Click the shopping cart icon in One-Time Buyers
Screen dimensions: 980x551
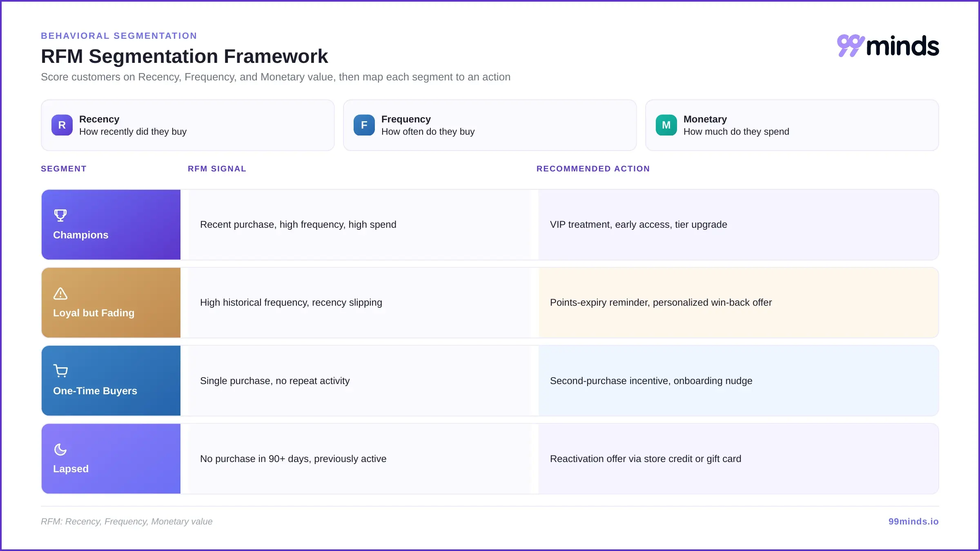click(60, 371)
